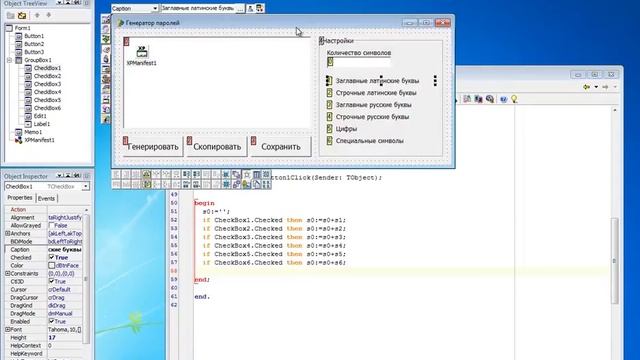Uncheck the Checked property checkbox in Inspector
This screenshot has width=640, height=360.
(51, 258)
